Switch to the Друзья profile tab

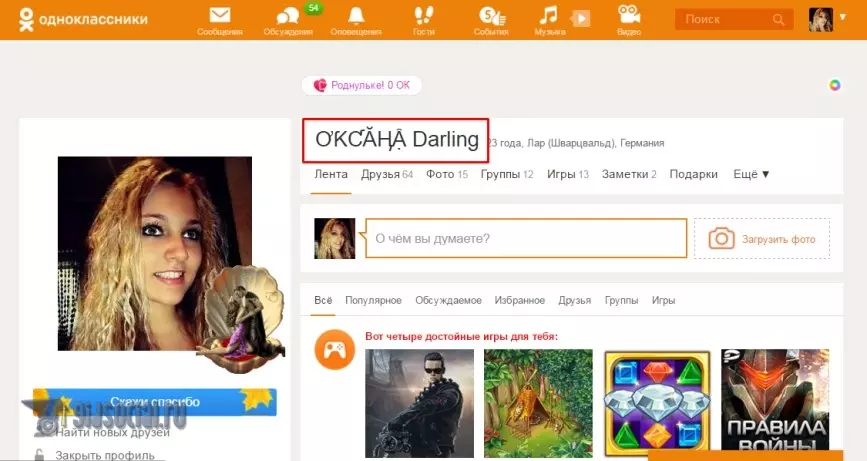coord(386,174)
